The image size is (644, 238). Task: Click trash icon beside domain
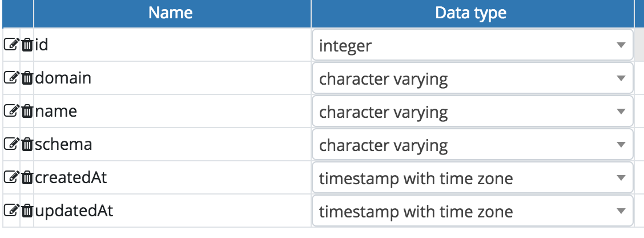point(27,77)
